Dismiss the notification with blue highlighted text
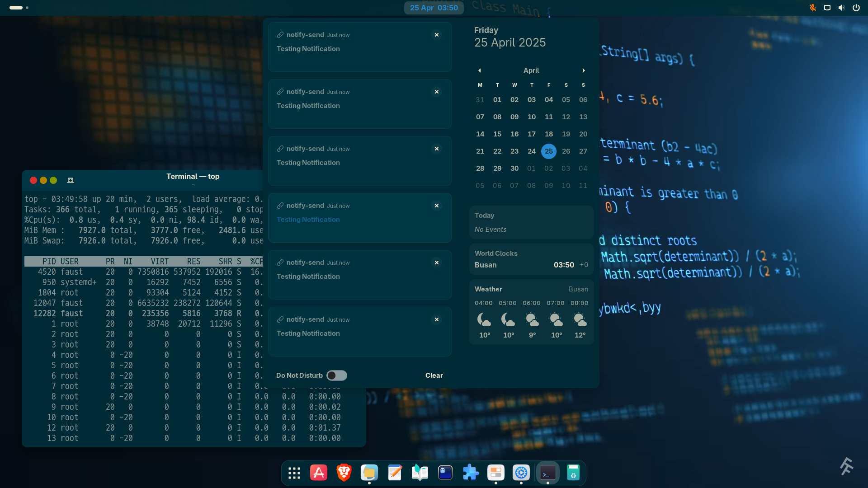Image resolution: width=868 pixels, height=488 pixels. click(x=437, y=206)
